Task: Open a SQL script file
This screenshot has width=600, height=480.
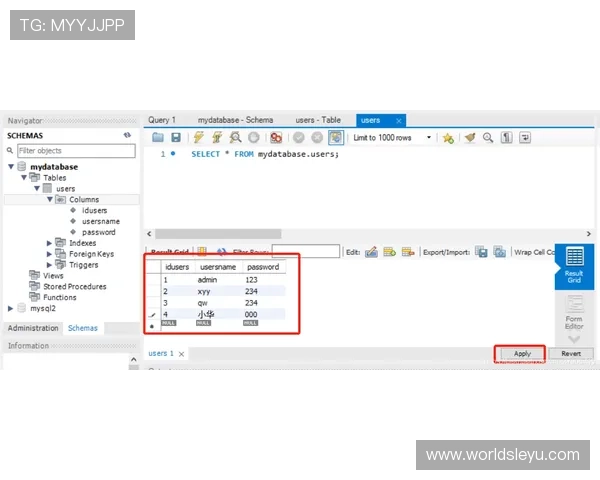Action: pyautogui.click(x=157, y=138)
